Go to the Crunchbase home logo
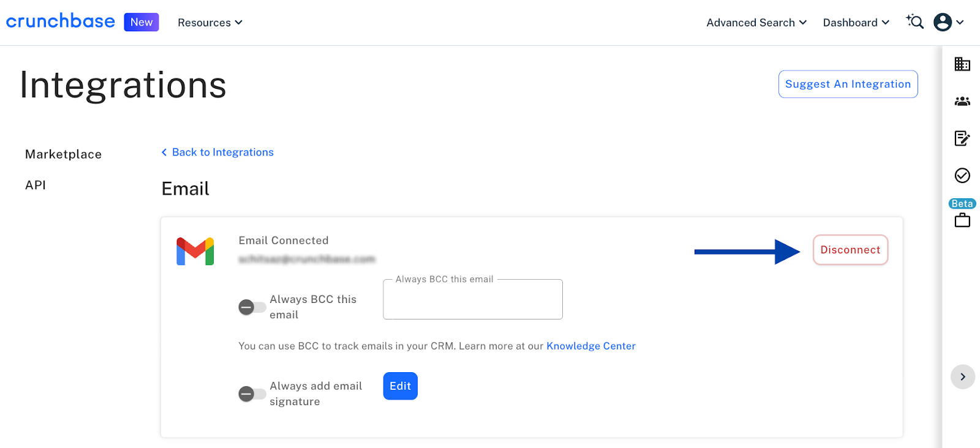The image size is (980, 448). (x=61, y=21)
